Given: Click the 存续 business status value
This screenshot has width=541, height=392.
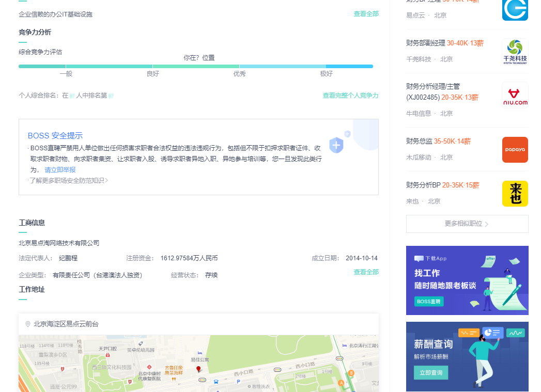Looking at the screenshot, I should (211, 275).
